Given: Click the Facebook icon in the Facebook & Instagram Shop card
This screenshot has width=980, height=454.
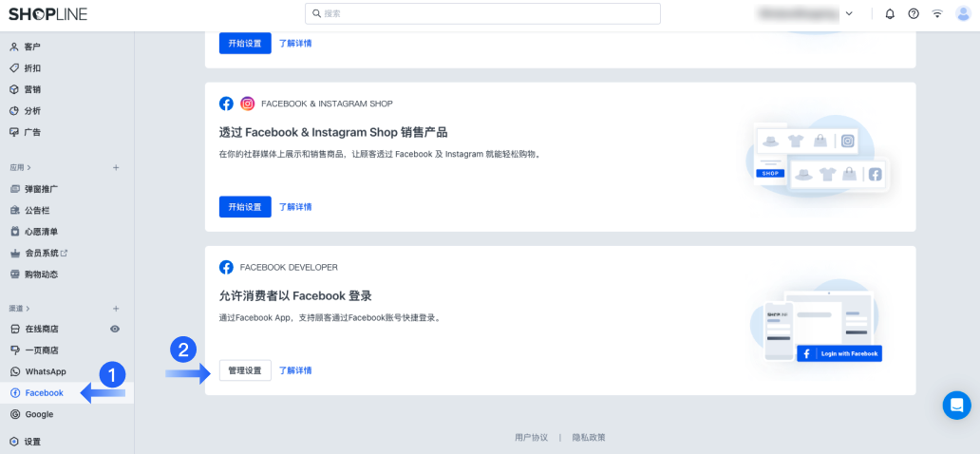Looking at the screenshot, I should coord(226,104).
